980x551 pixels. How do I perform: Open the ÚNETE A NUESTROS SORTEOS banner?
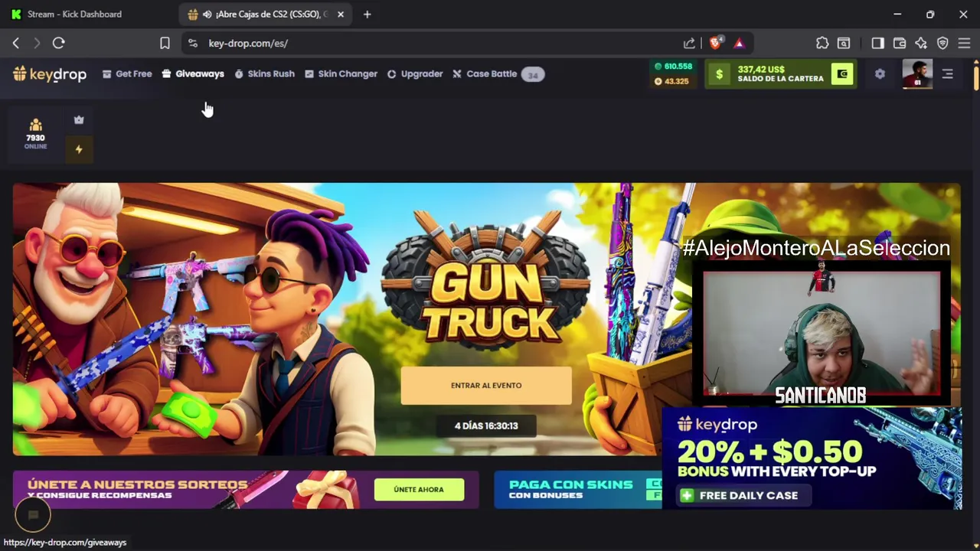click(246, 490)
